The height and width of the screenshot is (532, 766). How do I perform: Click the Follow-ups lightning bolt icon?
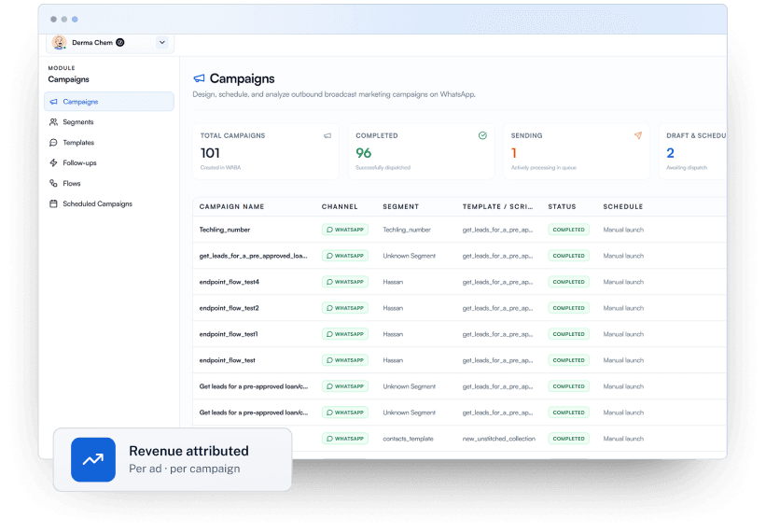53,163
